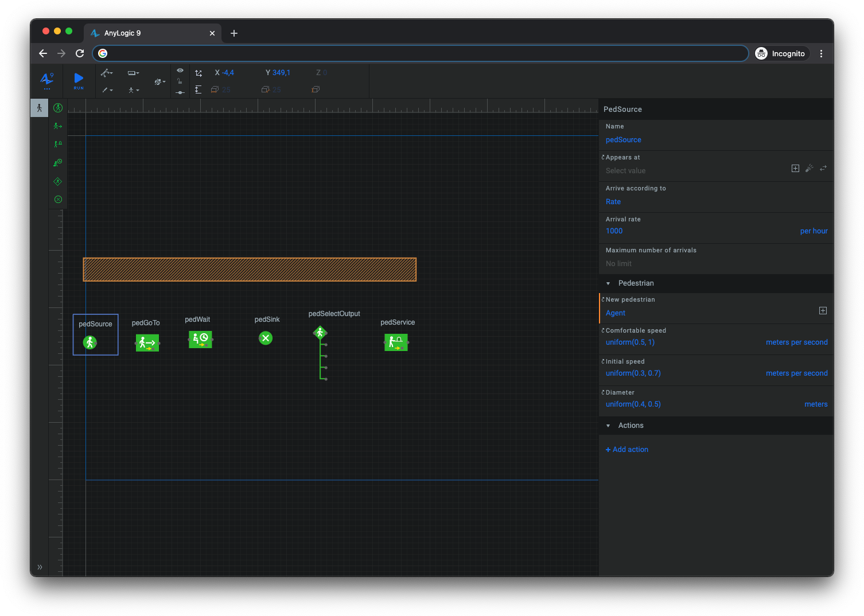Pick PedWait block from palette

coord(58,163)
